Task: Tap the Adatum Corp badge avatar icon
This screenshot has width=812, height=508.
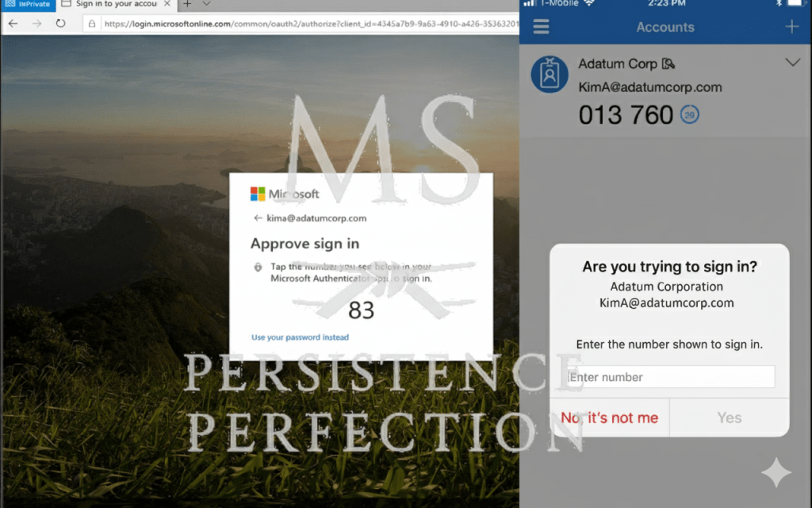Action: click(x=550, y=75)
